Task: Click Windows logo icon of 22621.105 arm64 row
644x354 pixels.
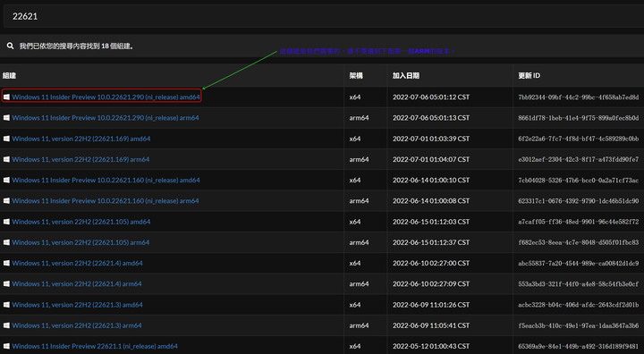Action: click(6, 243)
